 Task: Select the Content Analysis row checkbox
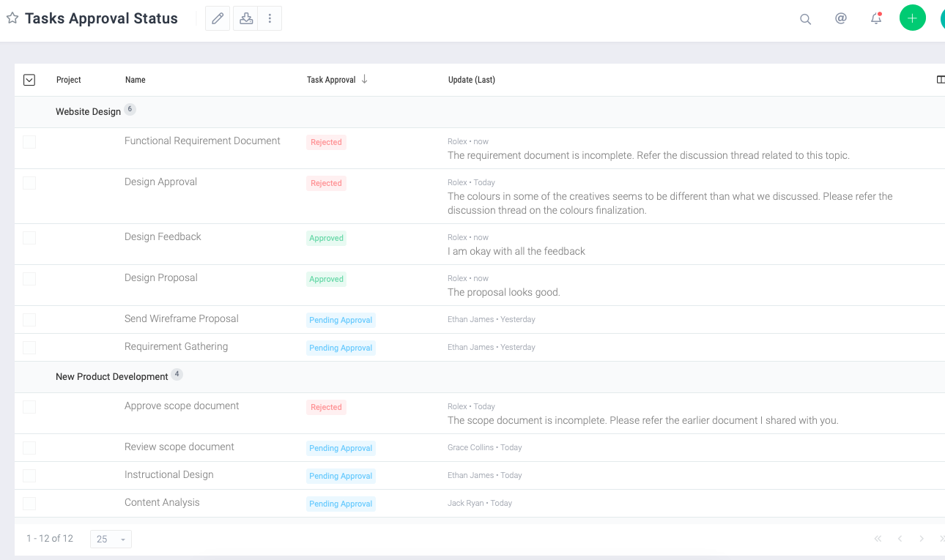pyautogui.click(x=29, y=504)
